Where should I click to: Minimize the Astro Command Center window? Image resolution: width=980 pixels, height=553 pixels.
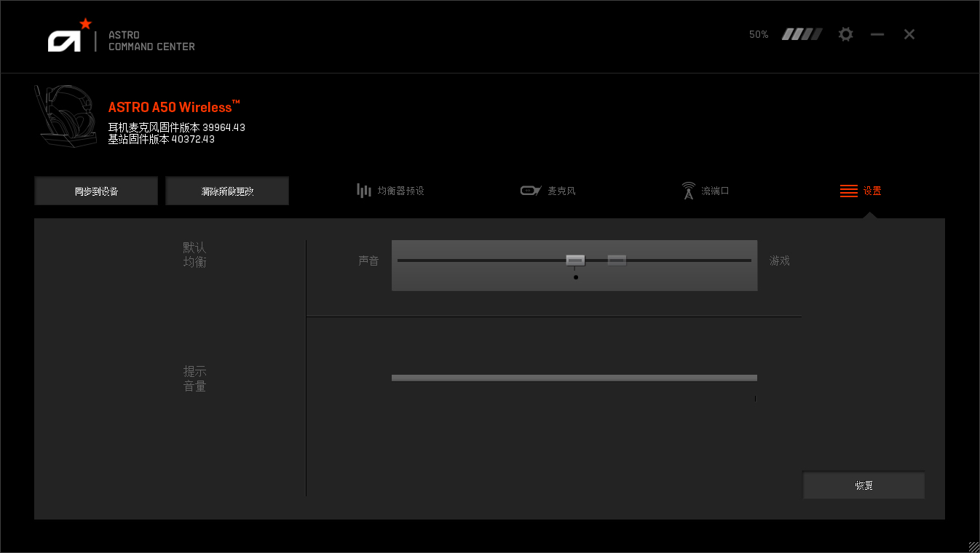pyautogui.click(x=877, y=34)
